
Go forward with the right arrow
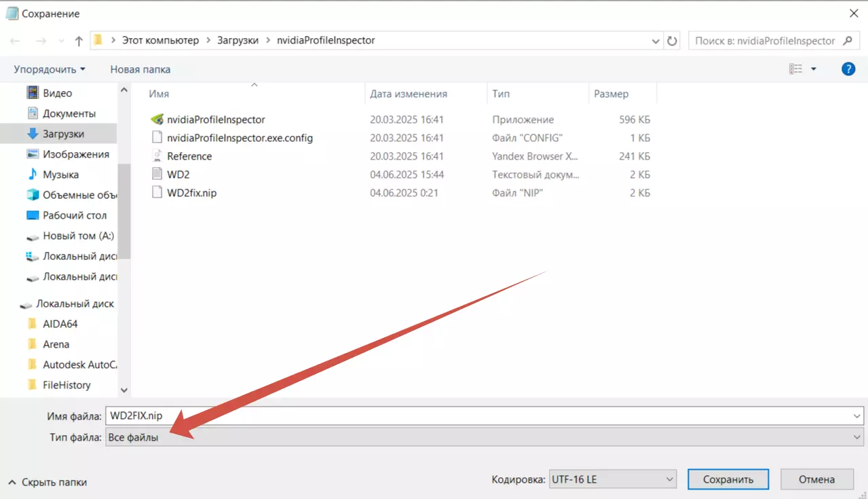41,41
